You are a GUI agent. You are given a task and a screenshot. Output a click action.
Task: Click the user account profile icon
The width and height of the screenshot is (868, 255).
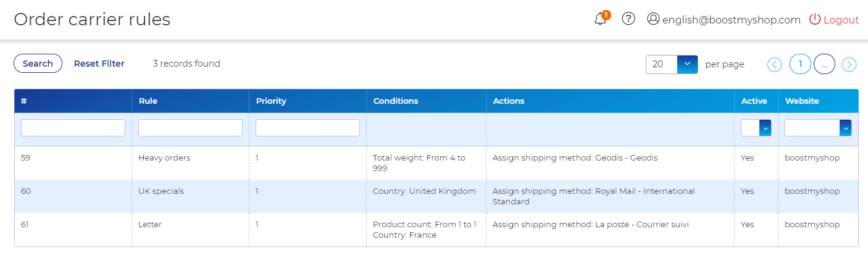(x=653, y=19)
